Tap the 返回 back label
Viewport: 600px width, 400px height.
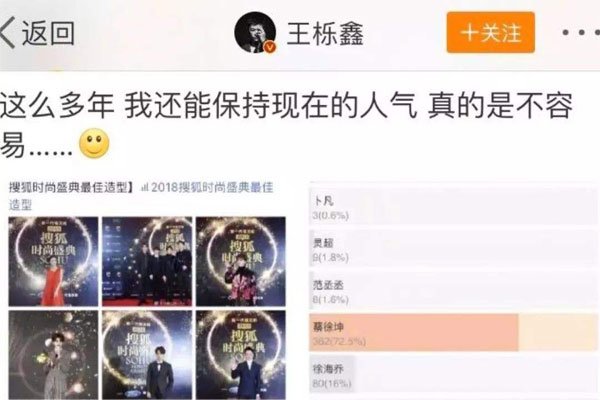pyautogui.click(x=48, y=33)
